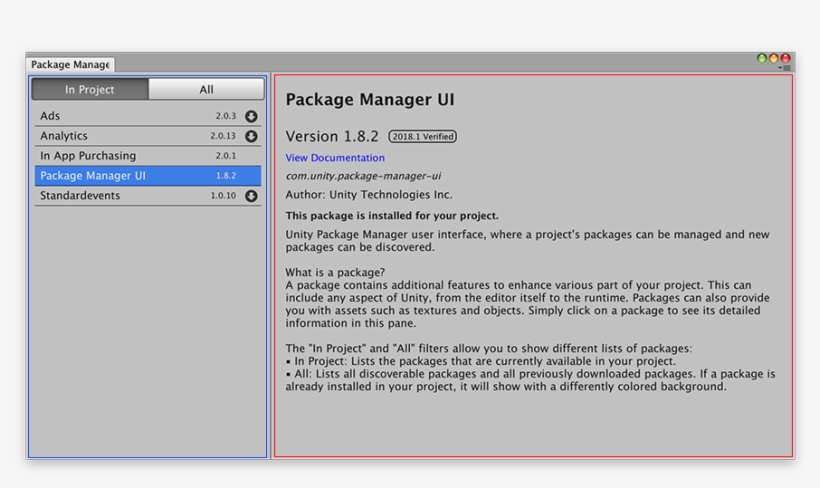Image resolution: width=820 pixels, height=488 pixels.
Task: Select the In App Purchasing package
Action: click(147, 155)
